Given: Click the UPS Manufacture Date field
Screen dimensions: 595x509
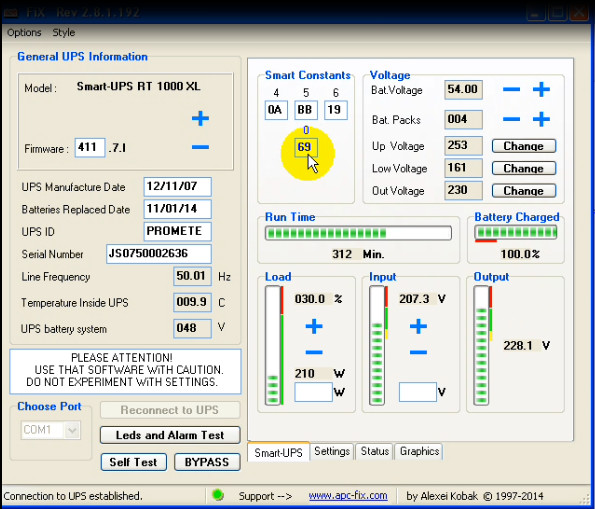Looking at the screenshot, I should 177,187.
